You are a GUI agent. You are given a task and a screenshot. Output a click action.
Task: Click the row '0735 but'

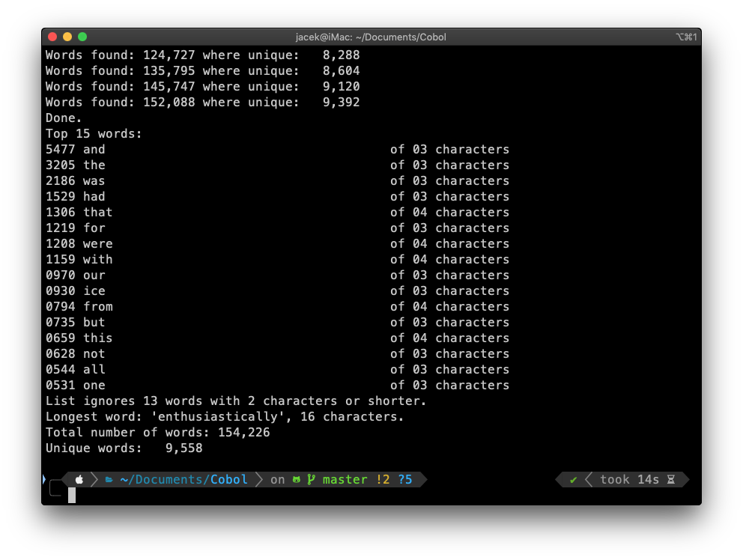[277, 322]
